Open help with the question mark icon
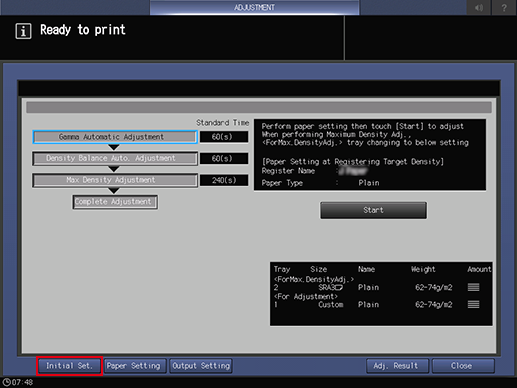Viewport: 517px width, 388px height. pos(504,7)
